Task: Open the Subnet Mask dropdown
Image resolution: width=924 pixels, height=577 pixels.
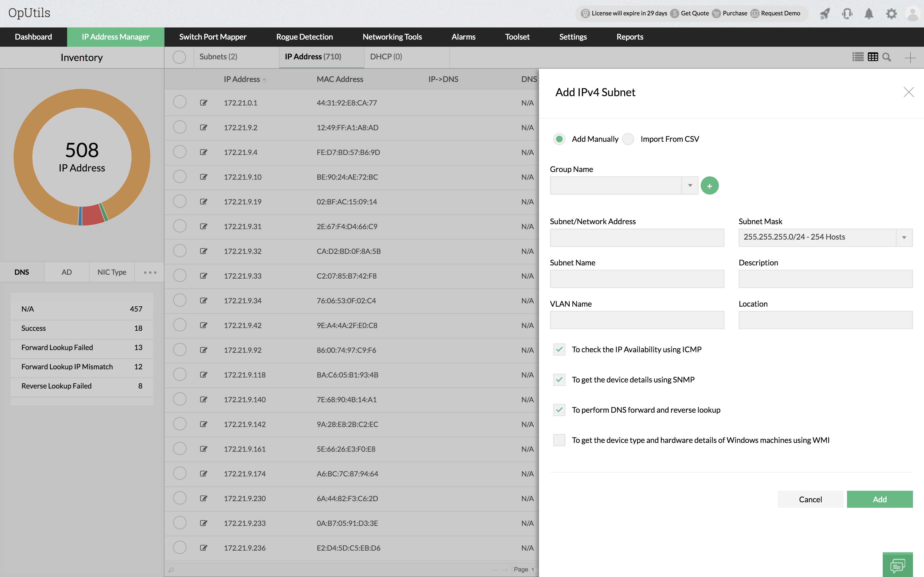Action: click(904, 237)
